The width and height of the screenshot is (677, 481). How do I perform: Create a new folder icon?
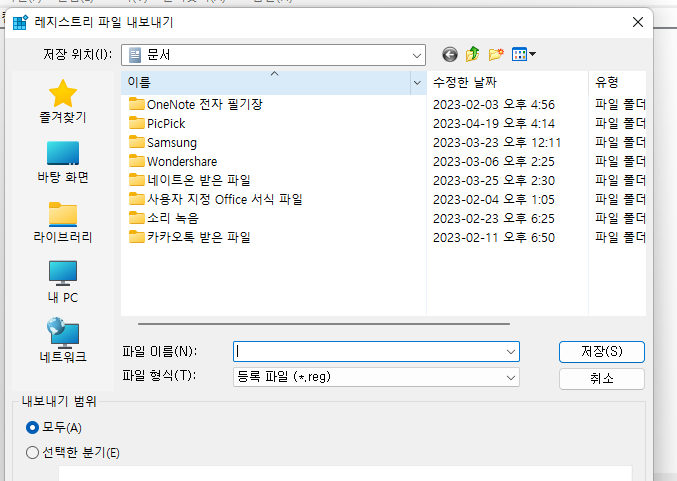[x=496, y=54]
